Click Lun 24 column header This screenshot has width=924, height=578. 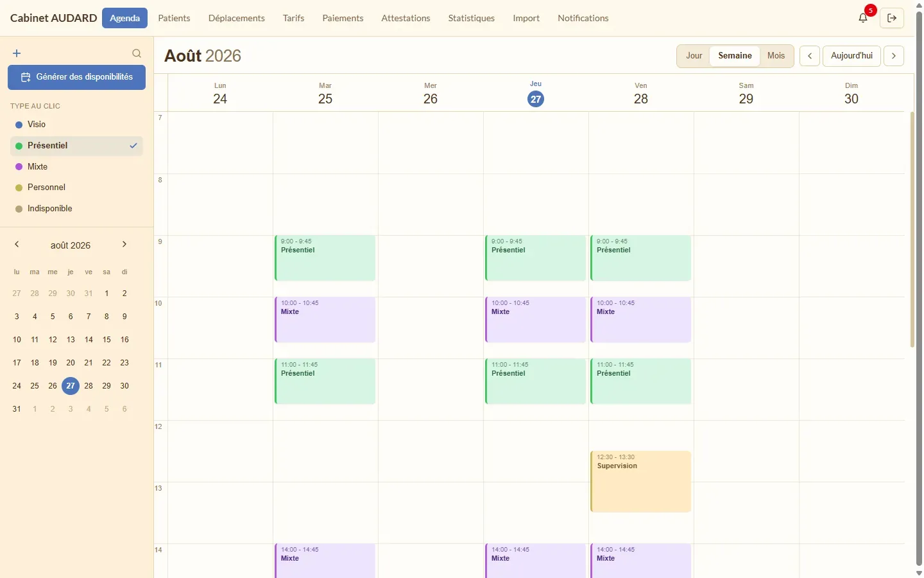(220, 94)
